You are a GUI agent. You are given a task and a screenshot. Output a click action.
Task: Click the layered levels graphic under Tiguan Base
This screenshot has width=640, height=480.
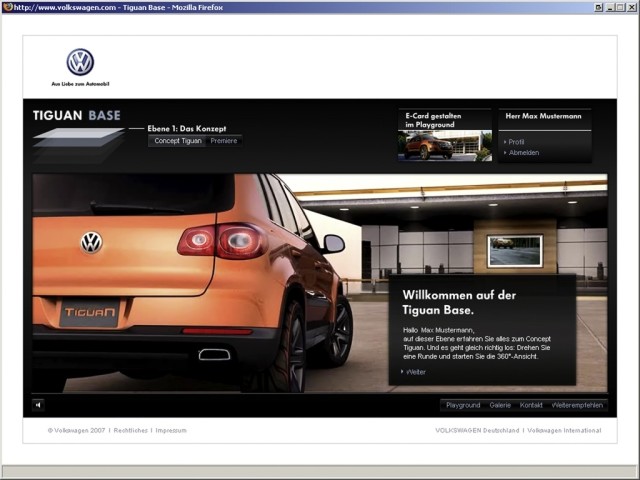click(x=78, y=145)
